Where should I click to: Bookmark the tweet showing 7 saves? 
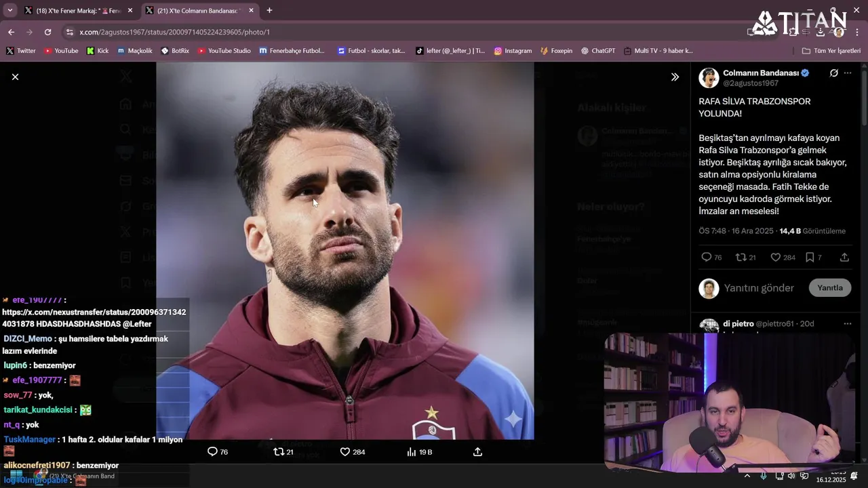pyautogui.click(x=813, y=258)
